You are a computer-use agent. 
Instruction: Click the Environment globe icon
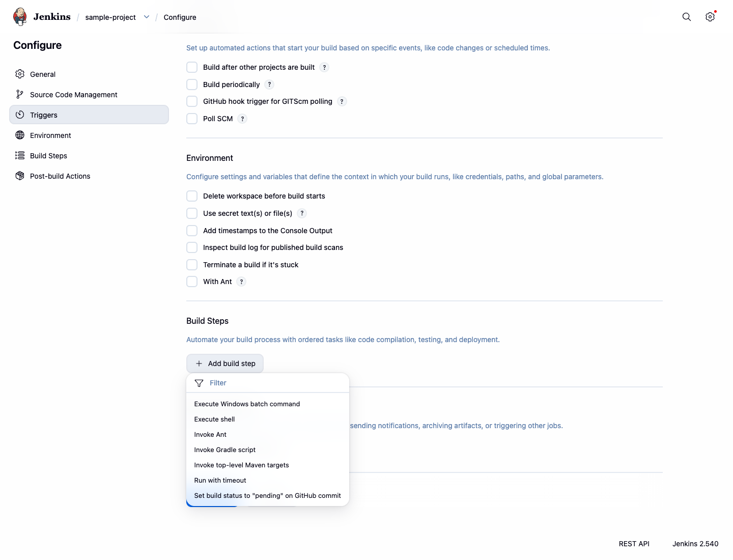tap(20, 135)
